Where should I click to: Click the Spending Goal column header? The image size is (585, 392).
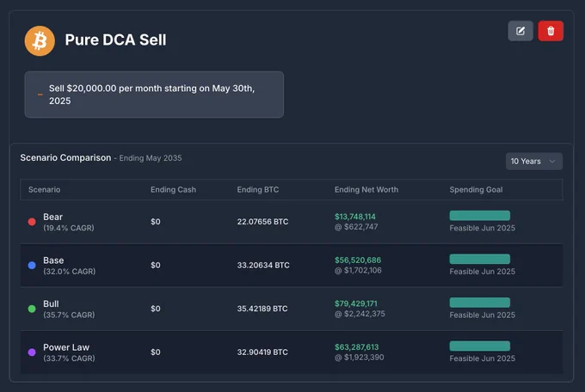tap(476, 189)
